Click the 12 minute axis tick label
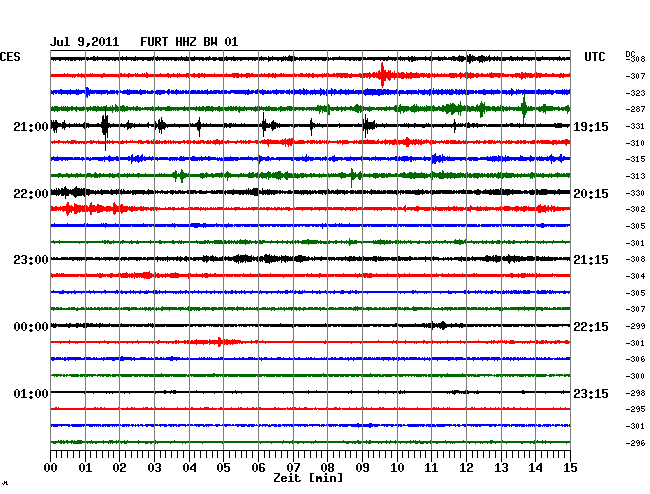This screenshot has height=494, width=650. pos(466,467)
